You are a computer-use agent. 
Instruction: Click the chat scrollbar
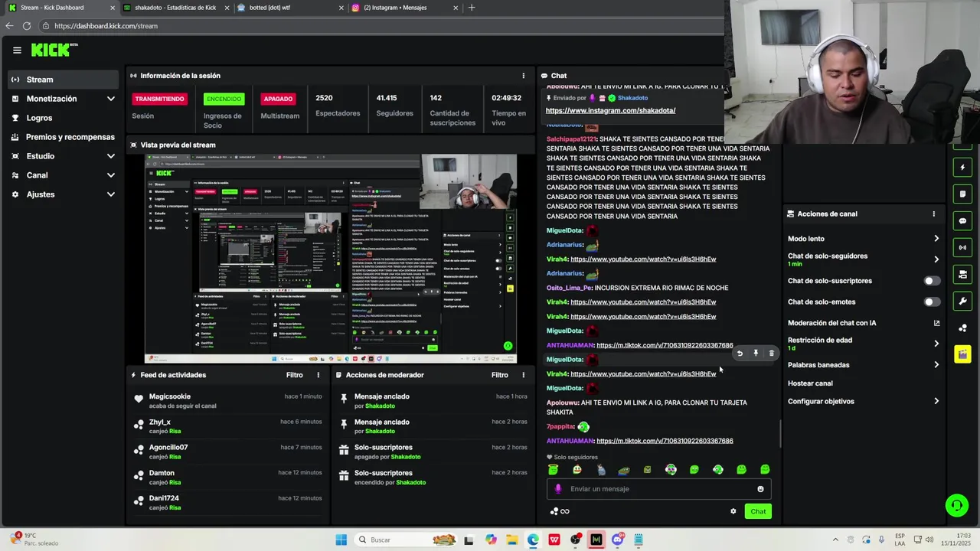[780, 434]
